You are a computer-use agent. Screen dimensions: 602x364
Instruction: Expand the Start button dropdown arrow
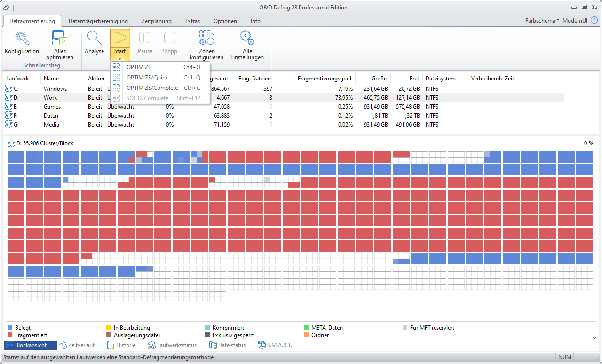pyautogui.click(x=120, y=59)
